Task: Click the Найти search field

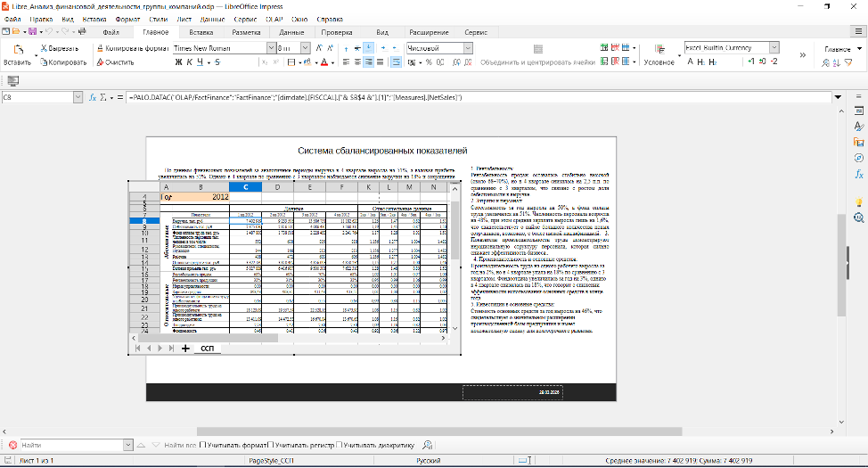Action: (x=72, y=445)
